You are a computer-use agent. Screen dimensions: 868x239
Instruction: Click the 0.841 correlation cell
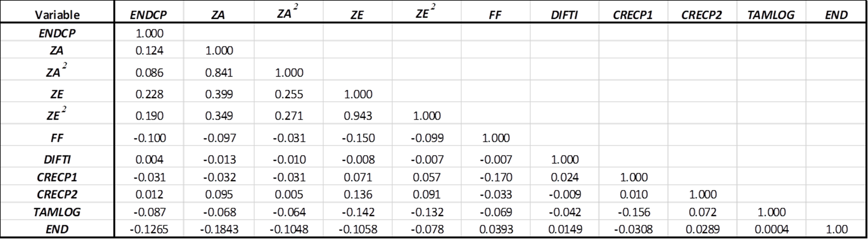coord(219,72)
